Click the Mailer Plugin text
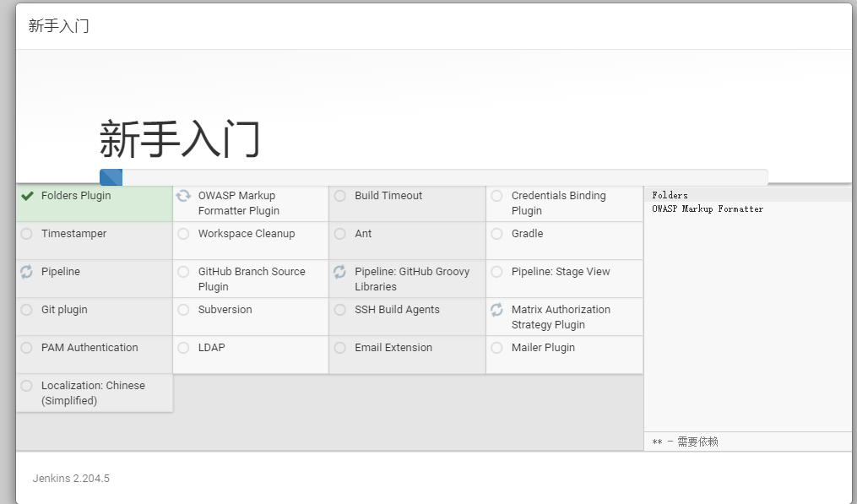The image size is (857, 504). (543, 348)
